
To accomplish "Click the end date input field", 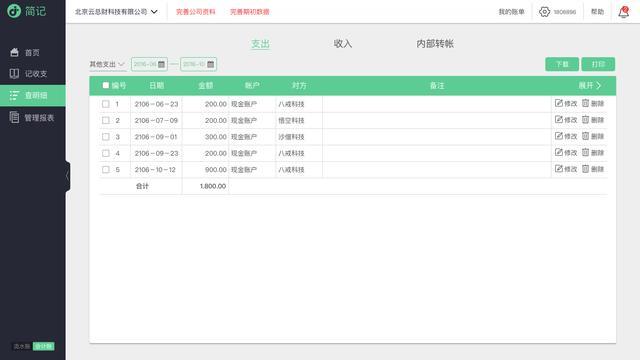I will (198, 64).
